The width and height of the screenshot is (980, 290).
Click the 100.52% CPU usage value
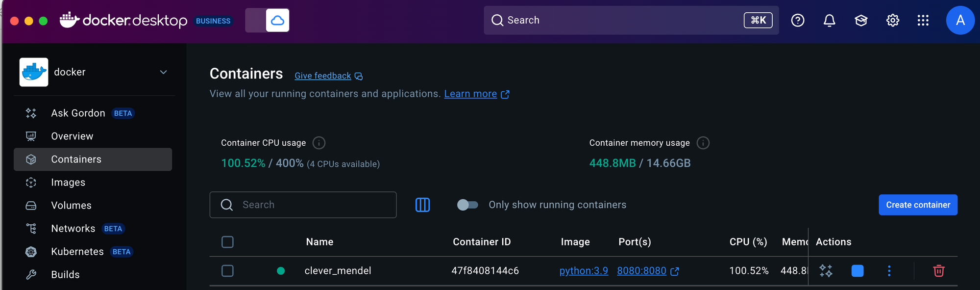(243, 163)
